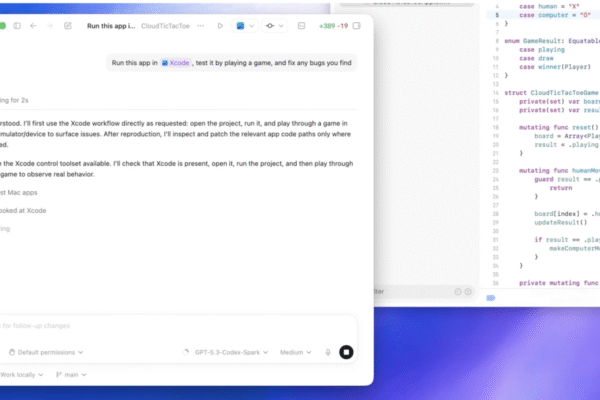
Task: Click the commit icon in the toolbar
Action: click(x=270, y=26)
